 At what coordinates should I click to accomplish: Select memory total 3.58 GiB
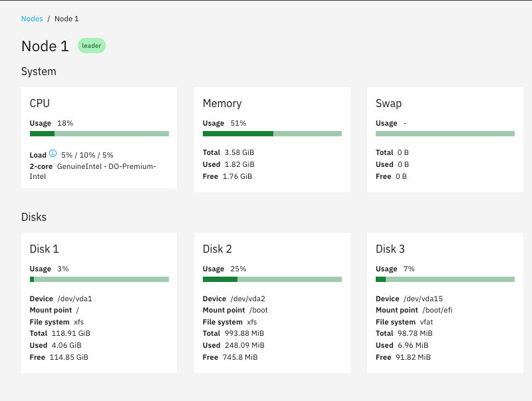(x=239, y=152)
